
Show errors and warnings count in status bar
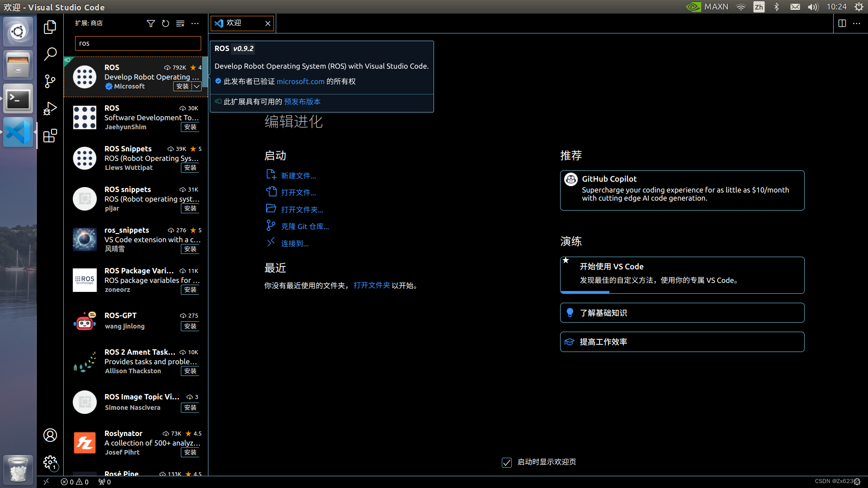(75, 482)
